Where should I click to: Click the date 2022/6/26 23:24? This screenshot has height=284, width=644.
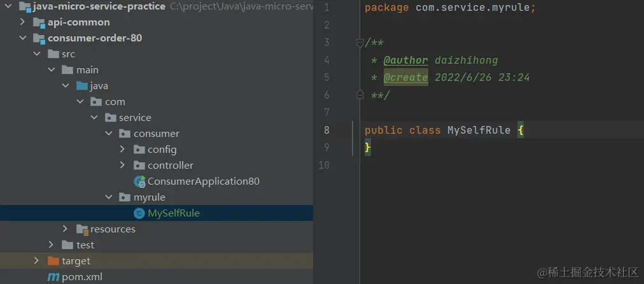point(482,77)
